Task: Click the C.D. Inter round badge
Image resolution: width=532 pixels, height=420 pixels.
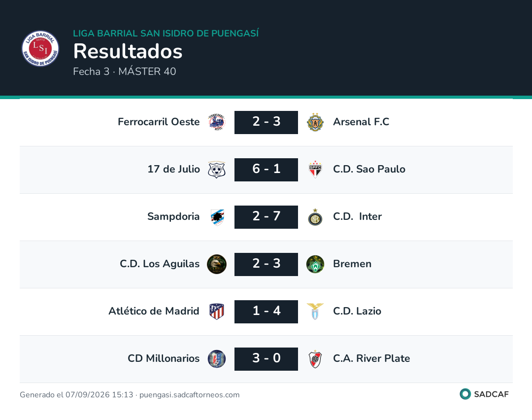Action: pyautogui.click(x=315, y=217)
